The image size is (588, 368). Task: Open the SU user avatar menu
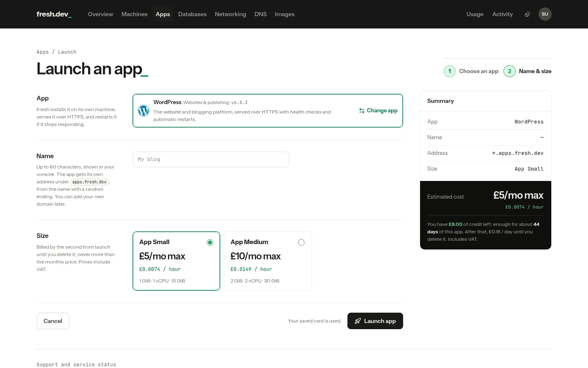545,14
